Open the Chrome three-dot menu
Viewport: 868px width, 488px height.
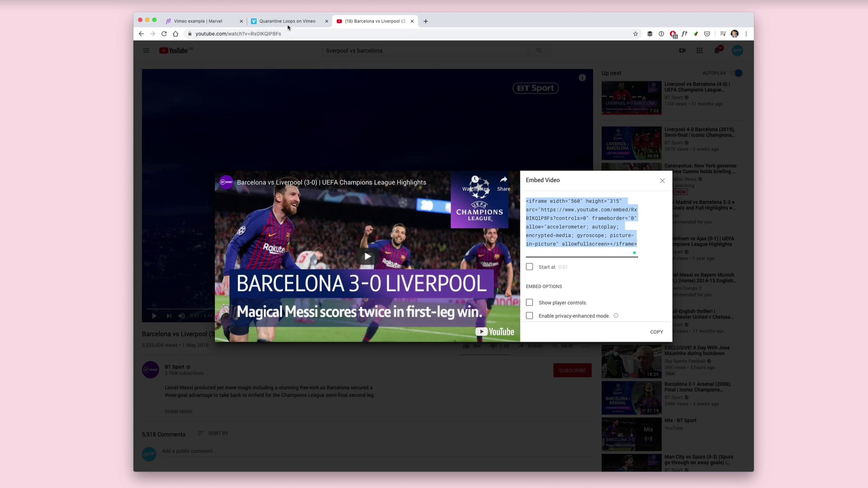(746, 34)
